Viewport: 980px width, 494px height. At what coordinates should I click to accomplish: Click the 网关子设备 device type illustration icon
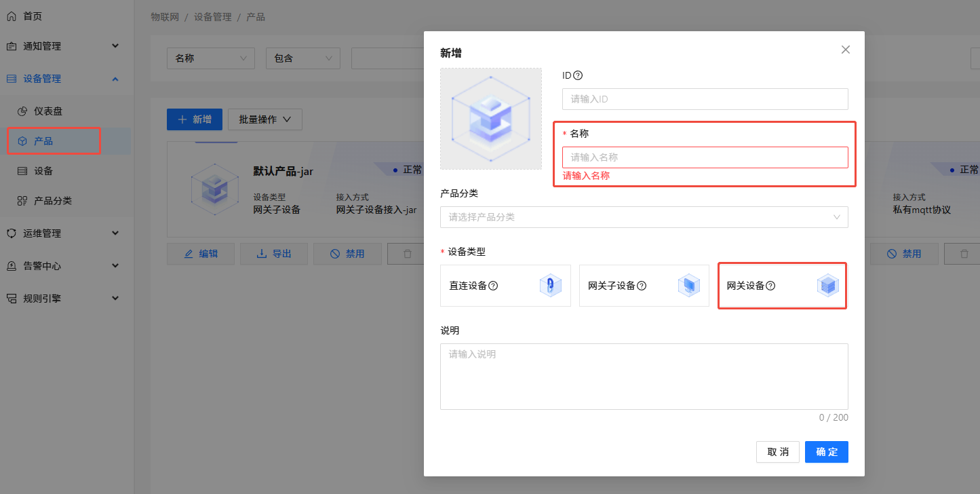pyautogui.click(x=689, y=286)
